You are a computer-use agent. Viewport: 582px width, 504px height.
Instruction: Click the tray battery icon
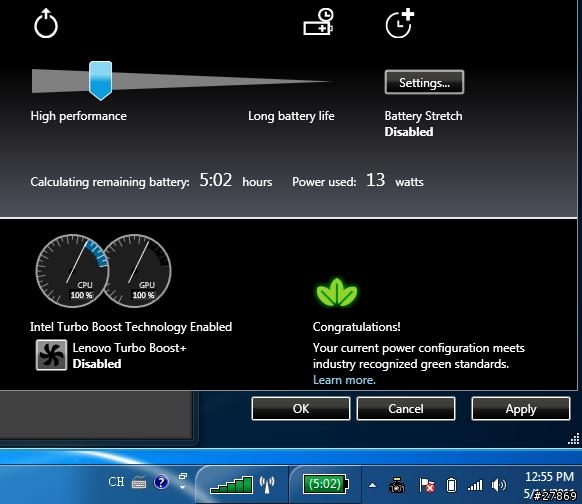451,485
